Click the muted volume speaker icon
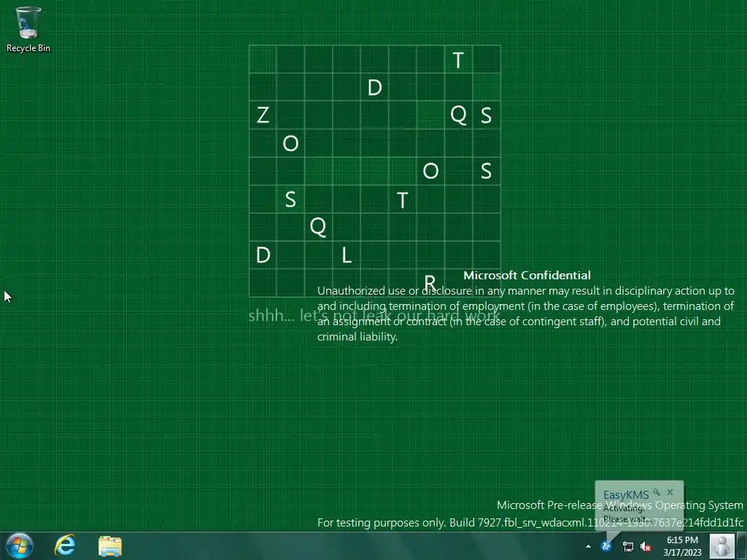This screenshot has width=747, height=560. click(x=646, y=546)
